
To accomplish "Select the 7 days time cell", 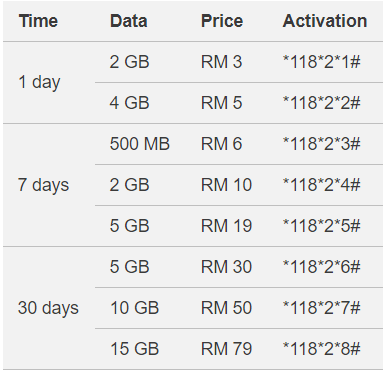I will 43,185.
